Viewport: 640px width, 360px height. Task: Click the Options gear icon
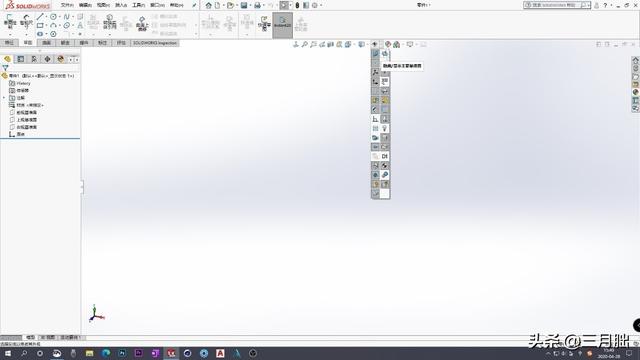click(x=315, y=5)
